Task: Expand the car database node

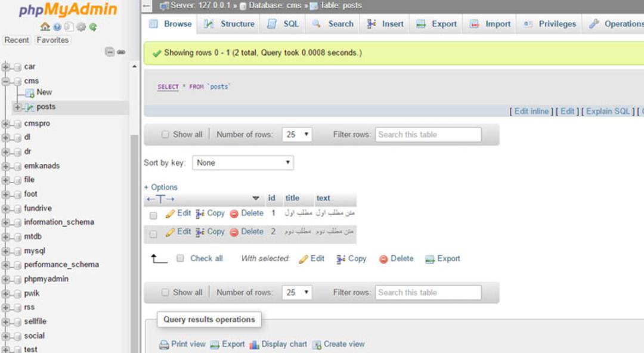Action: [5, 67]
